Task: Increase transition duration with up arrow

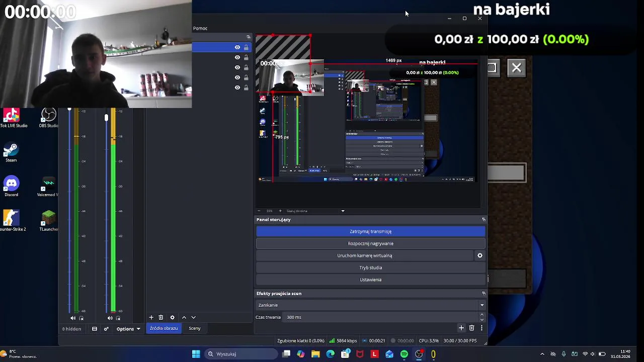Action: coord(481,315)
